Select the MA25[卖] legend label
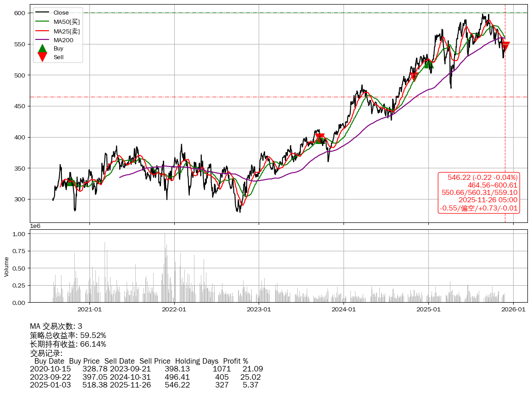This screenshot has width=532, height=393. pyautogui.click(x=66, y=31)
